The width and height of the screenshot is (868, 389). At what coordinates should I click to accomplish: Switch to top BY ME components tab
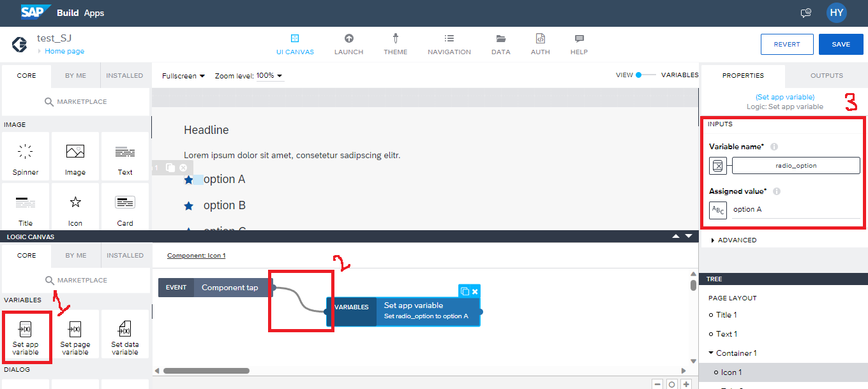pyautogui.click(x=76, y=76)
